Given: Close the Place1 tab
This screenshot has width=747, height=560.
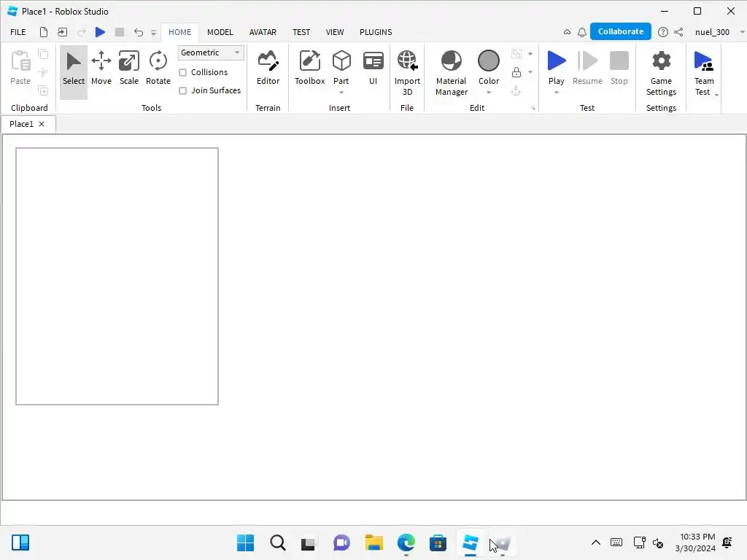Looking at the screenshot, I should (42, 124).
